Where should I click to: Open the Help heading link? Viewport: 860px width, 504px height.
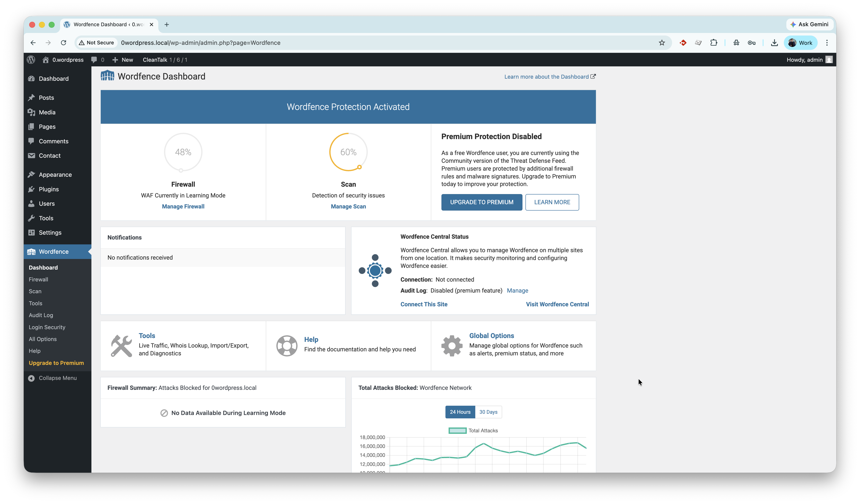tap(311, 340)
